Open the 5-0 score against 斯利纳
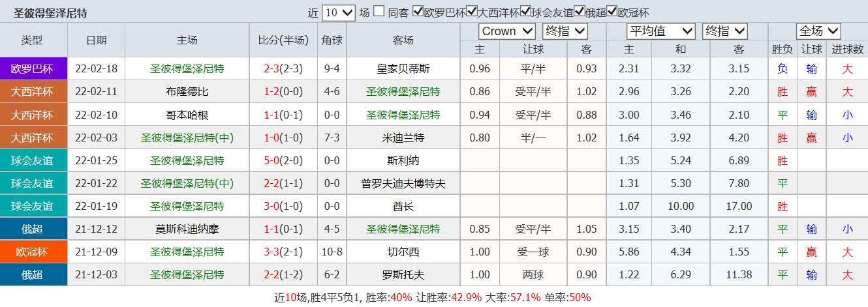The image size is (868, 307). [x=271, y=160]
